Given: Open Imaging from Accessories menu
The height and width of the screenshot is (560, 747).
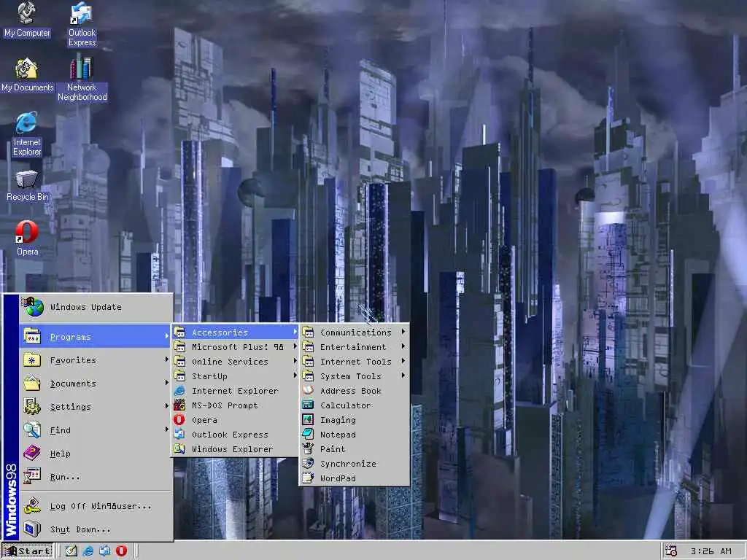Looking at the screenshot, I should (x=354, y=420).
